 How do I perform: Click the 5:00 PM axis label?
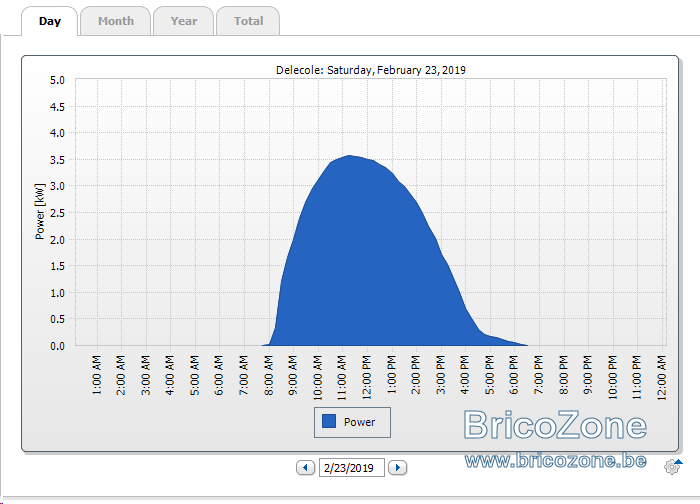click(x=489, y=375)
